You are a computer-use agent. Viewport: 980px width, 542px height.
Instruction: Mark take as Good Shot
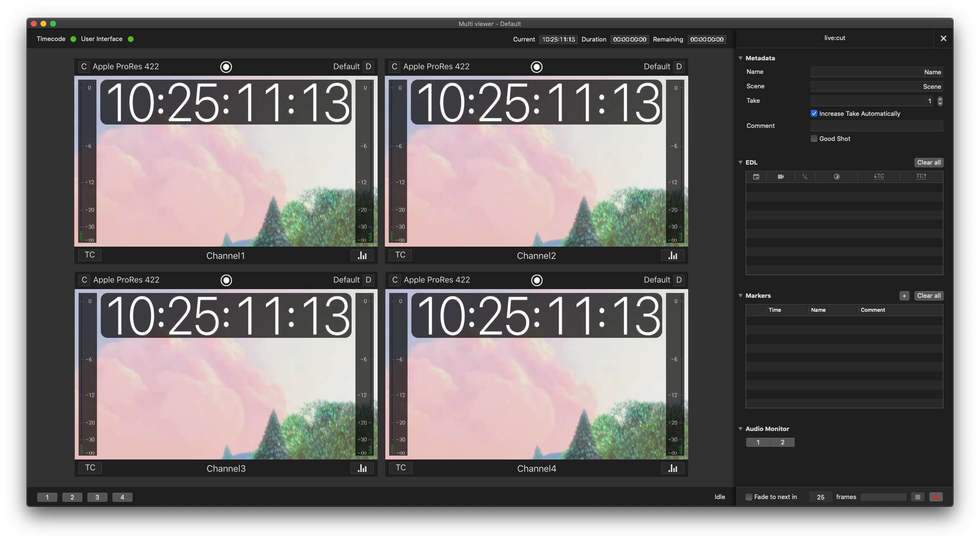[x=814, y=139]
